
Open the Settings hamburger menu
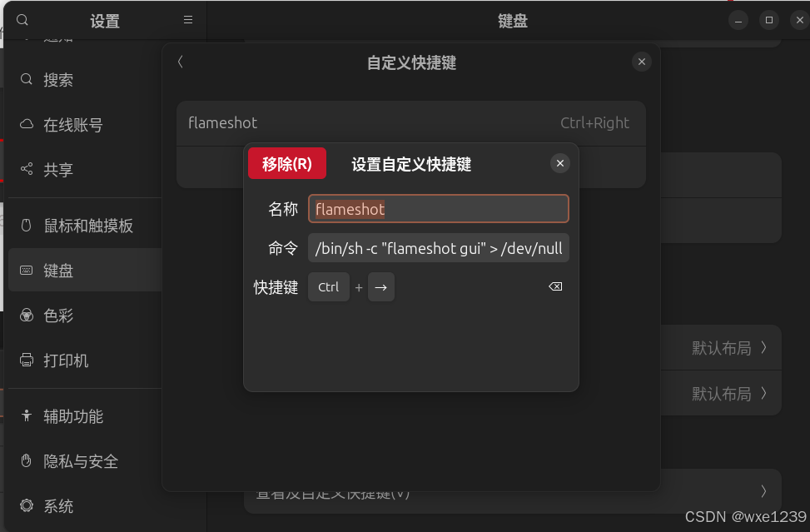188,20
